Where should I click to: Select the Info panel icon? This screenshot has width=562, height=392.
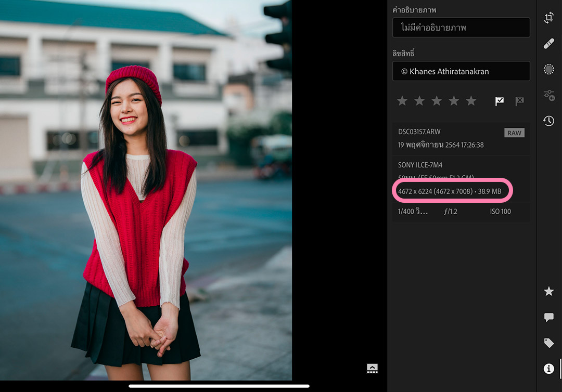pyautogui.click(x=549, y=369)
